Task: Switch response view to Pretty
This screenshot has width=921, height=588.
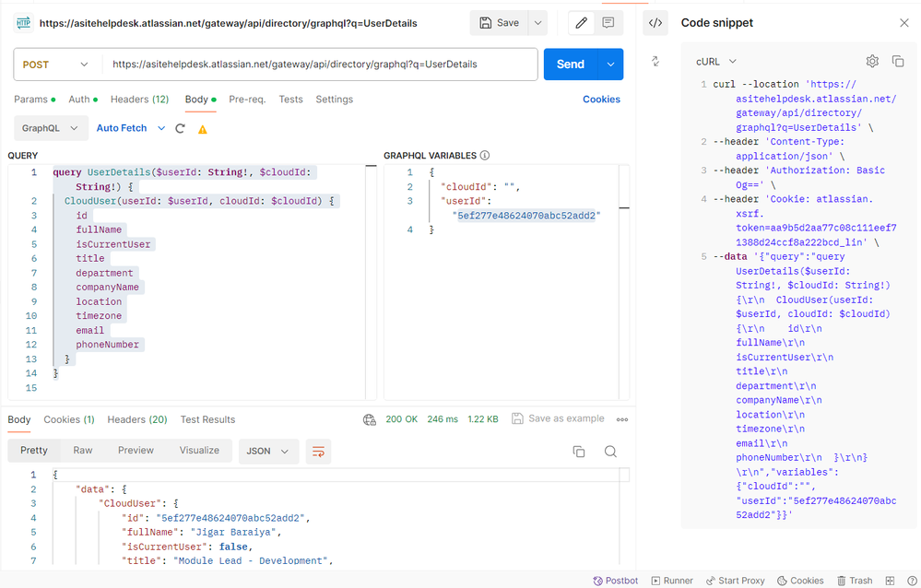Action: pyautogui.click(x=34, y=450)
